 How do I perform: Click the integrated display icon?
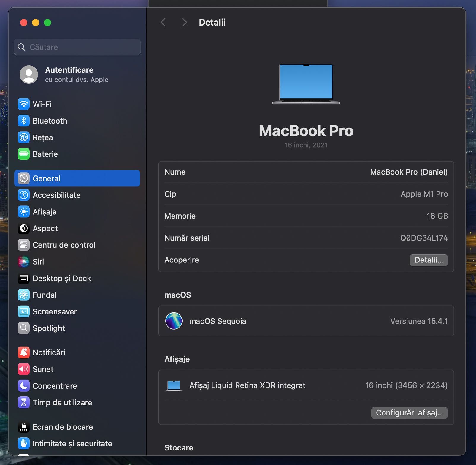coord(174,386)
